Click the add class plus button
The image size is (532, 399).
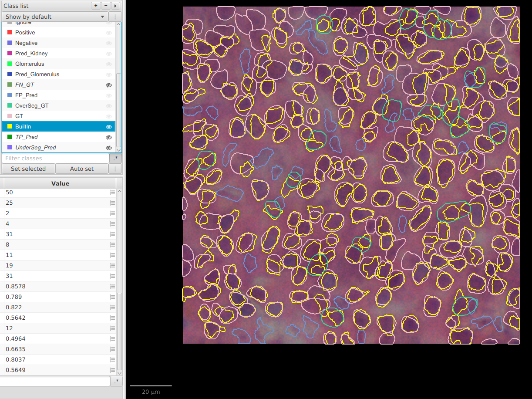96,6
